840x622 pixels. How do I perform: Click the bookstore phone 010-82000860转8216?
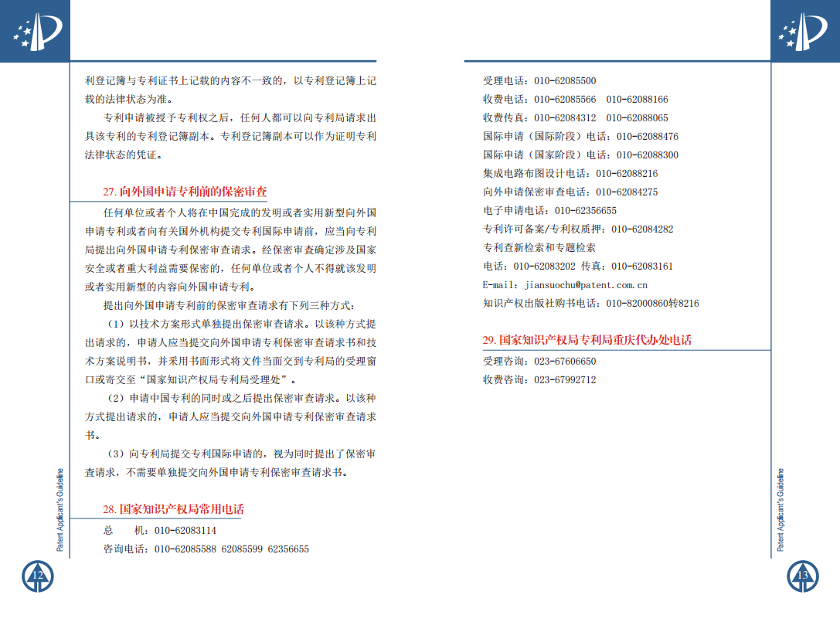pyautogui.click(x=652, y=304)
